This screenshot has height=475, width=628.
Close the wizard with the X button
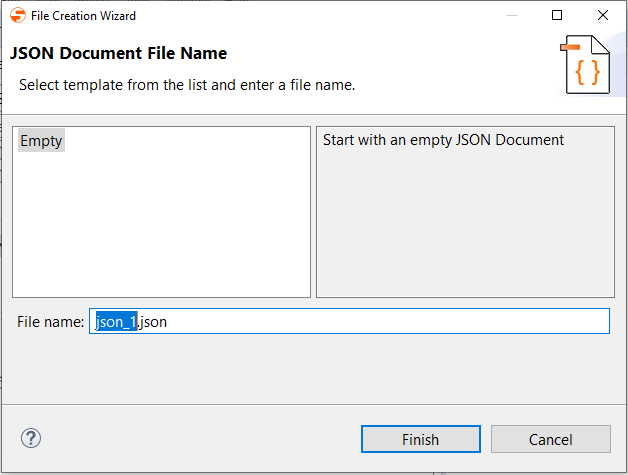coord(603,16)
